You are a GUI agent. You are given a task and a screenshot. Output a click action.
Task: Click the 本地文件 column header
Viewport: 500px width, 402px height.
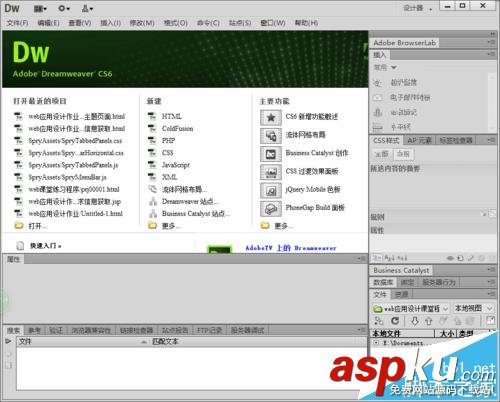[x=403, y=333]
